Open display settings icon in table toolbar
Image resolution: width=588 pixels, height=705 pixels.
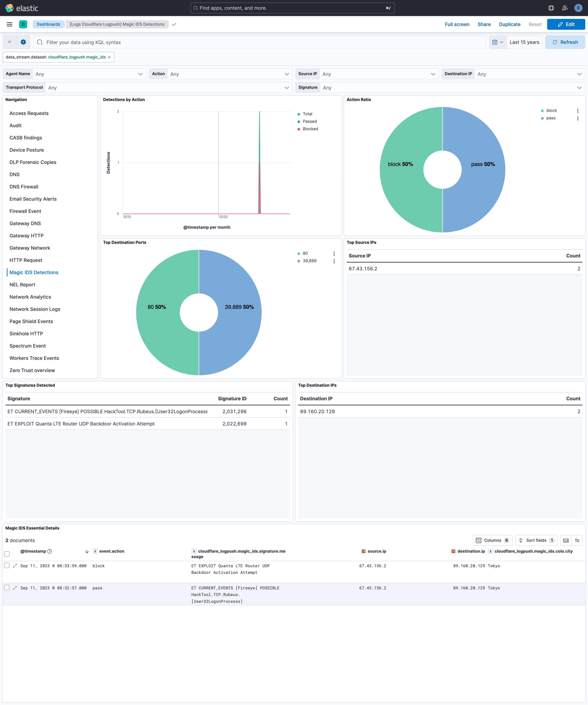[x=577, y=540]
